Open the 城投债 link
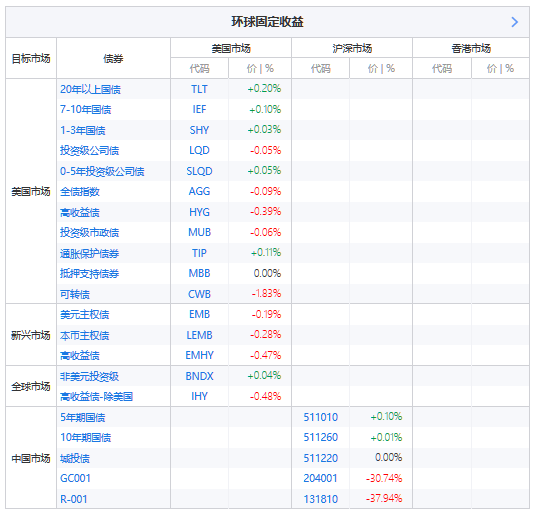Screen dimensions: 535x514 tap(75, 458)
